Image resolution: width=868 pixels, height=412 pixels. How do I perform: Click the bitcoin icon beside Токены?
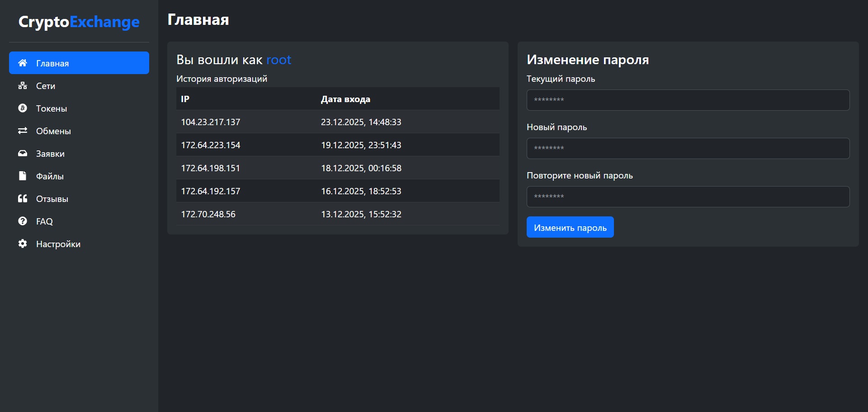point(23,108)
